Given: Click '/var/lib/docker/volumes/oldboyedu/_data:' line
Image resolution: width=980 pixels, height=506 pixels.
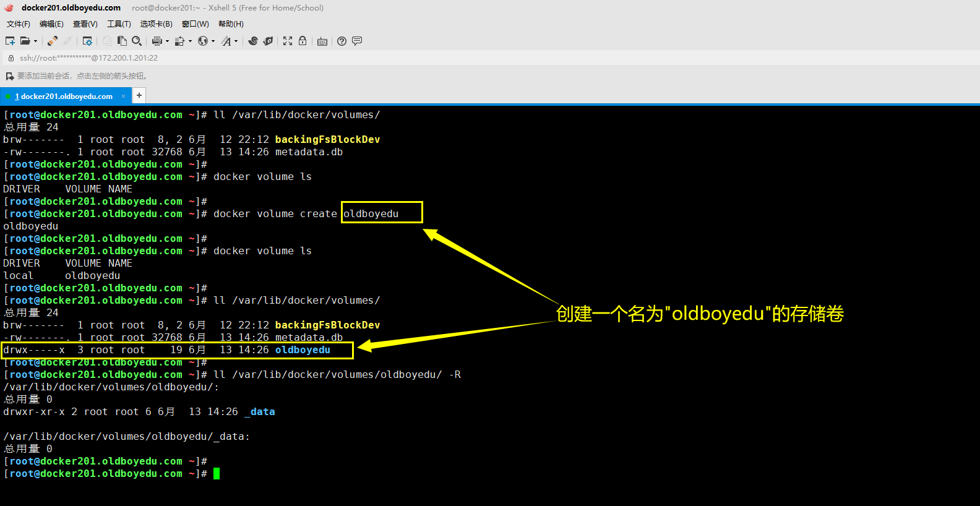Looking at the screenshot, I should pyautogui.click(x=127, y=437).
